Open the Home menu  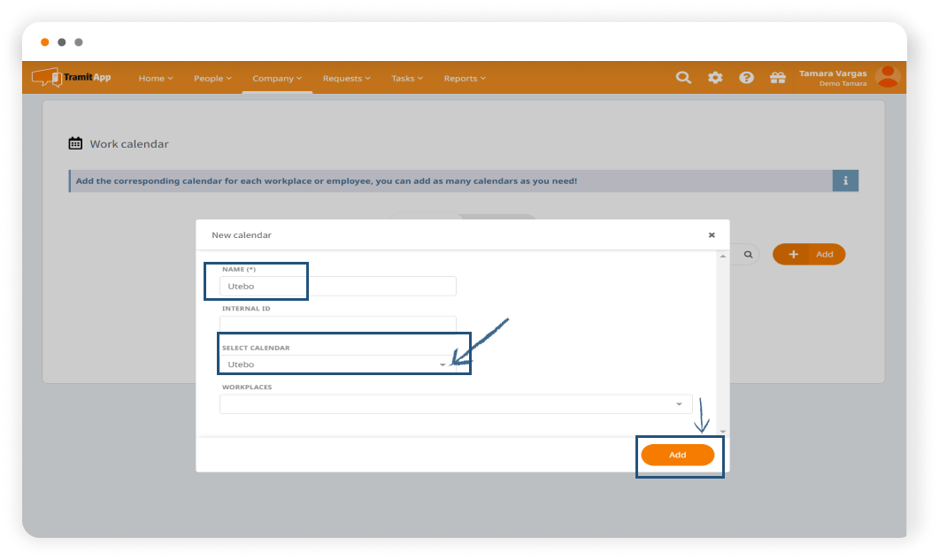pos(155,79)
